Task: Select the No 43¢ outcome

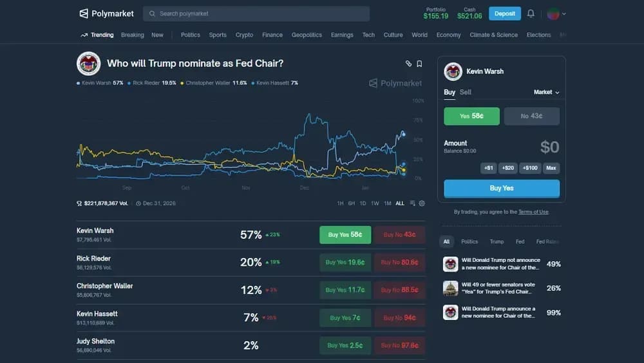Action: coord(531,116)
